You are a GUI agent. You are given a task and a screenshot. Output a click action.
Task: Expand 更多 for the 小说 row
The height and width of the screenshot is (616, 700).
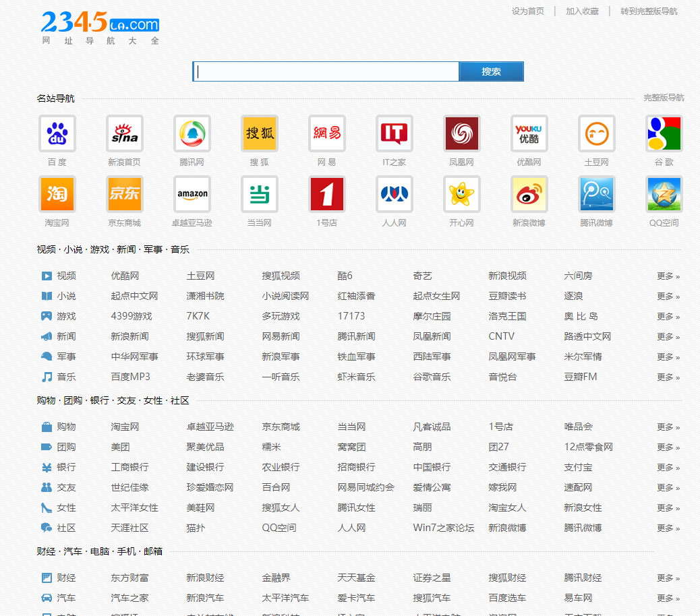[x=668, y=296]
